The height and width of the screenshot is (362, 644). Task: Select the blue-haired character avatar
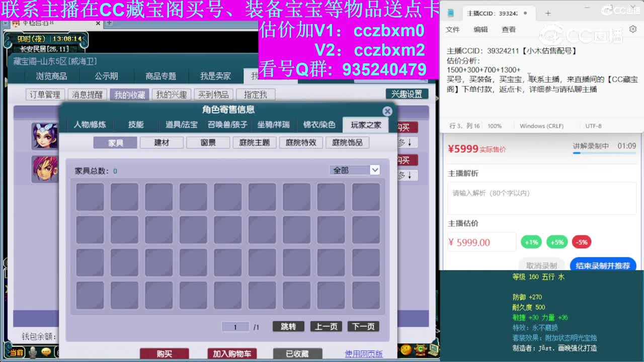[x=45, y=136]
